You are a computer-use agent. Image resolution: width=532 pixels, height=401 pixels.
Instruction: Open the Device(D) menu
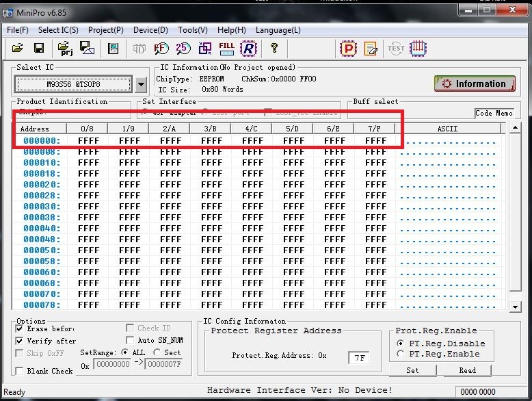tap(150, 30)
